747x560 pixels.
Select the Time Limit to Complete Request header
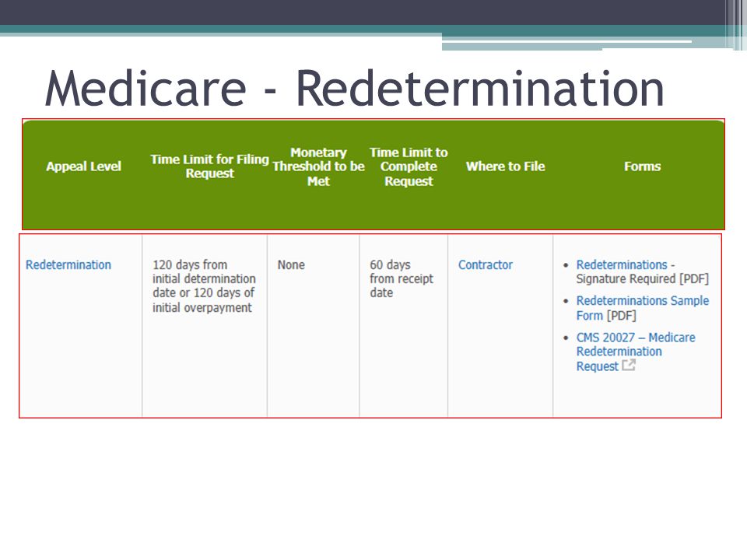pyautogui.click(x=409, y=166)
